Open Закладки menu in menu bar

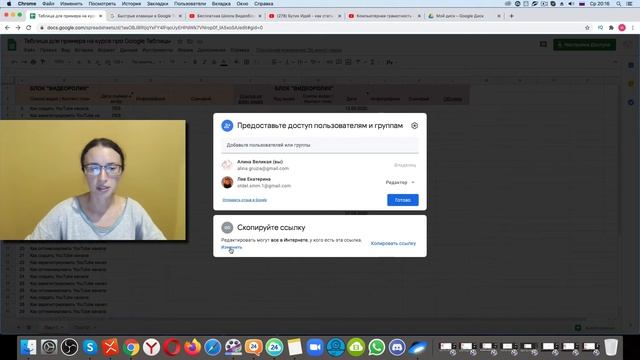157,4
